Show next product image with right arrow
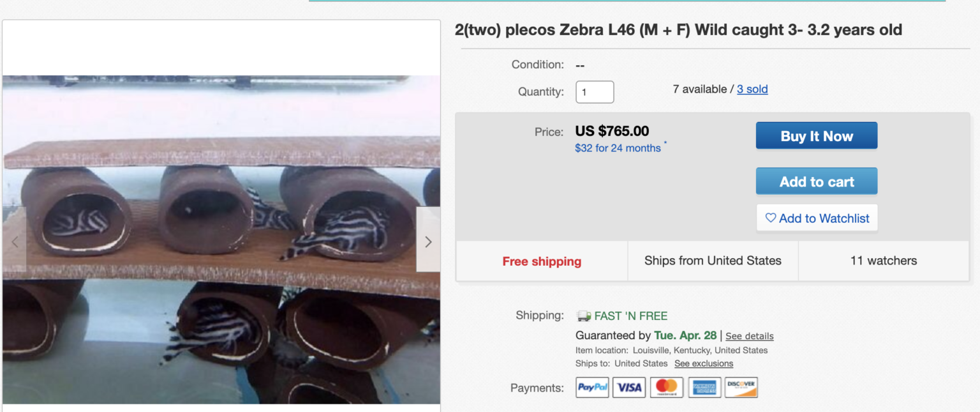 (428, 241)
